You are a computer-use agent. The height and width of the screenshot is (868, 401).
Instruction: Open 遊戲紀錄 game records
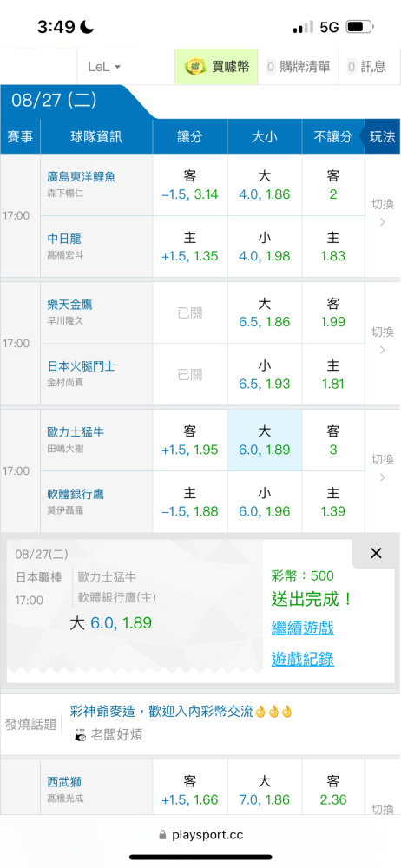pos(302,659)
